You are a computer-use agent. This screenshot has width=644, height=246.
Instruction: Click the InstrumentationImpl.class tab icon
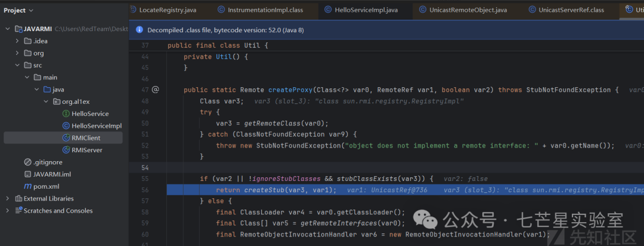[x=221, y=10]
